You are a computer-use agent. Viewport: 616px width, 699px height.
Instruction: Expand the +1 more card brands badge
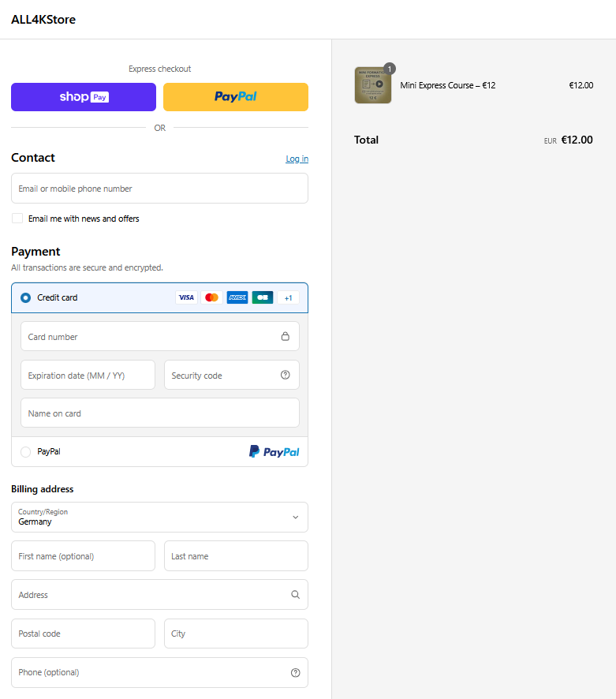[288, 297]
